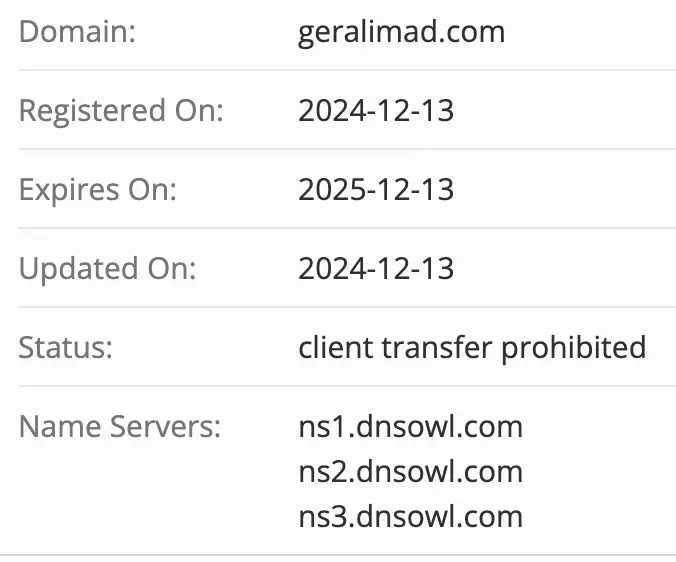
Task: Click the word 'prohibited' in Status
Action: 573,347
